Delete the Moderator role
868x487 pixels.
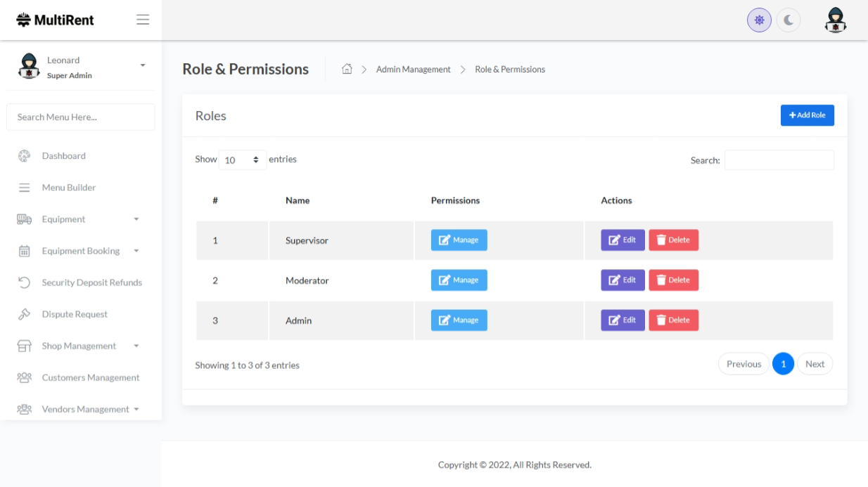673,280
